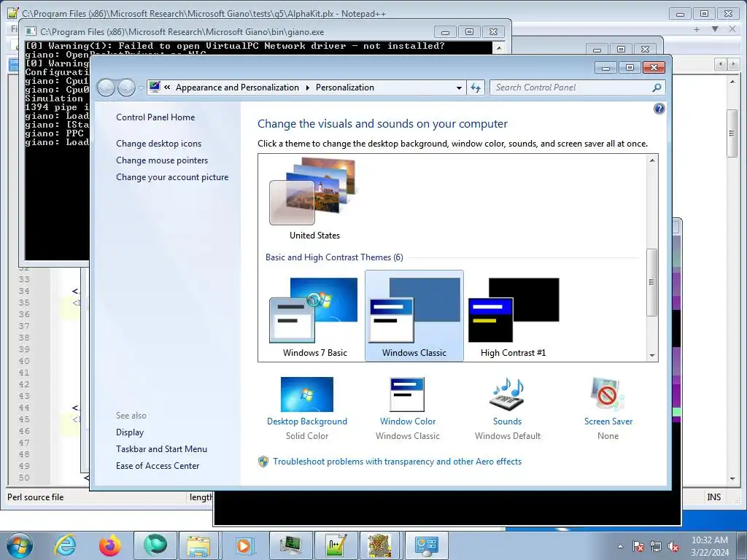Click the plus icon in Notepad++ menu bar
Screen dimensions: 747x560
click(697, 29)
